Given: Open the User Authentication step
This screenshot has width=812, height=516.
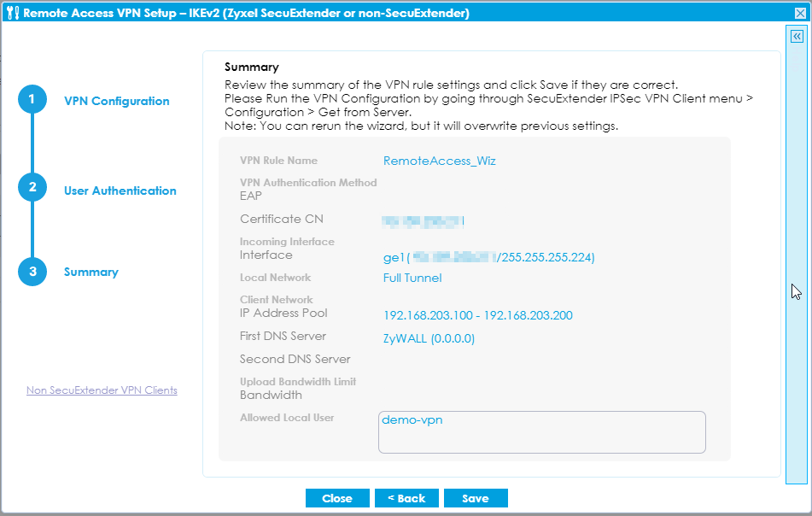Looking at the screenshot, I should coord(120,191).
